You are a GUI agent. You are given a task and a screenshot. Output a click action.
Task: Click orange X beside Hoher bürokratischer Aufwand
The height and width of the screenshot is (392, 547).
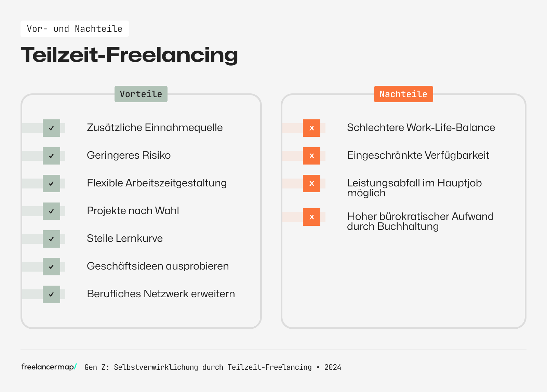click(311, 217)
